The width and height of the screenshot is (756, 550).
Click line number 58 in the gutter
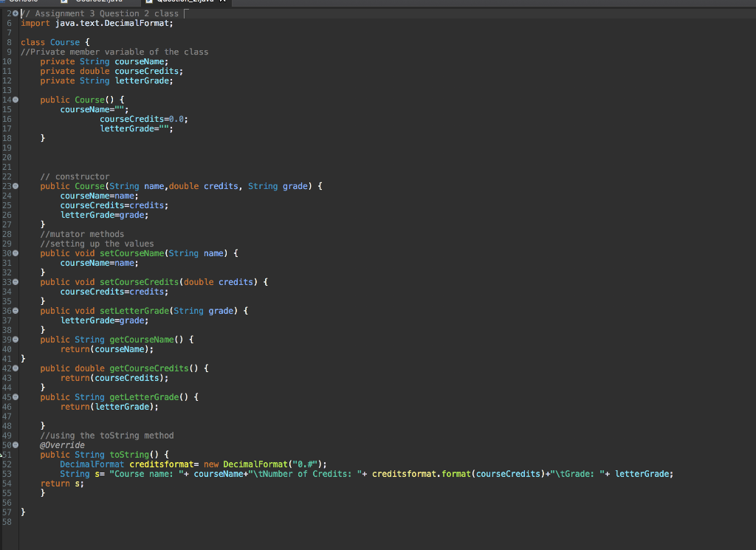point(7,521)
